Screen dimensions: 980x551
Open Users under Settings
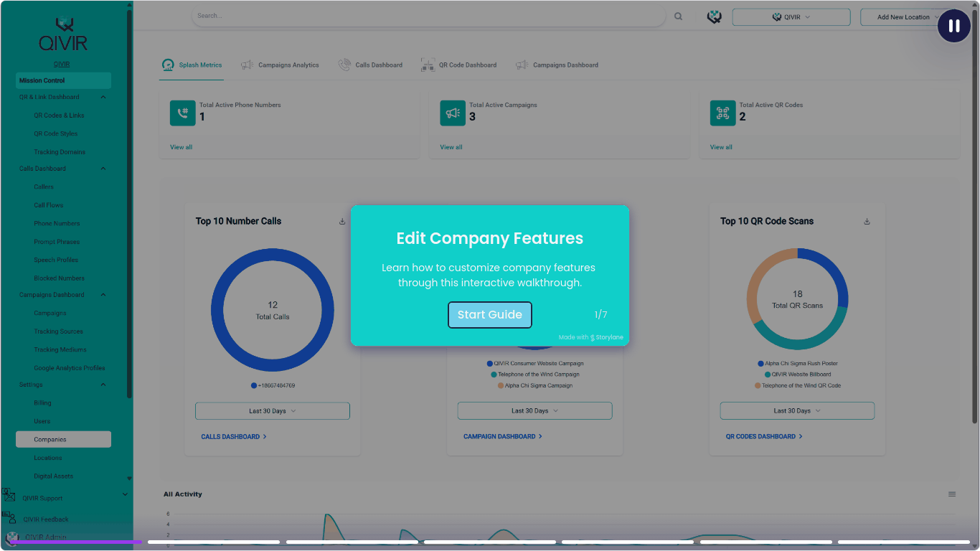pos(42,422)
